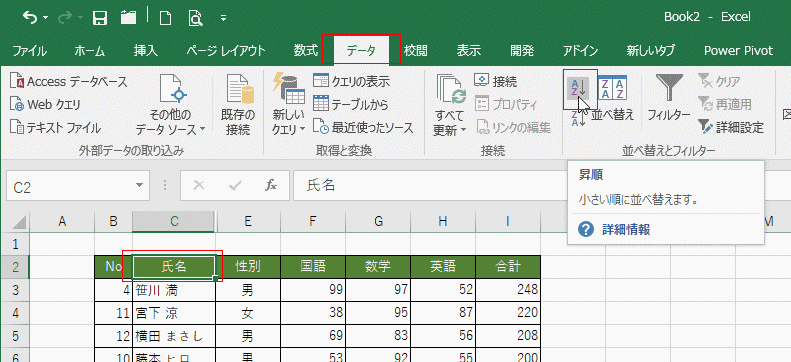Click the Open folder quick access icon

click(129, 18)
